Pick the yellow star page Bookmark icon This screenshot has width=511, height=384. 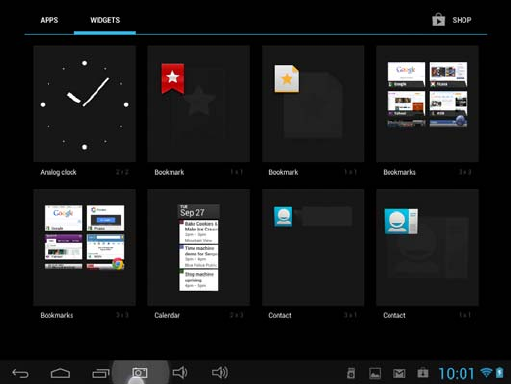287,79
